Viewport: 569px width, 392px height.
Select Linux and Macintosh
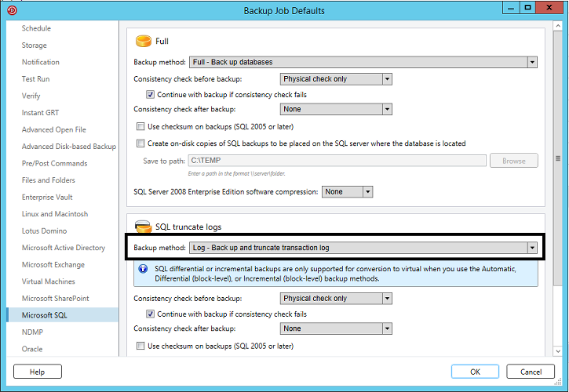(x=55, y=214)
